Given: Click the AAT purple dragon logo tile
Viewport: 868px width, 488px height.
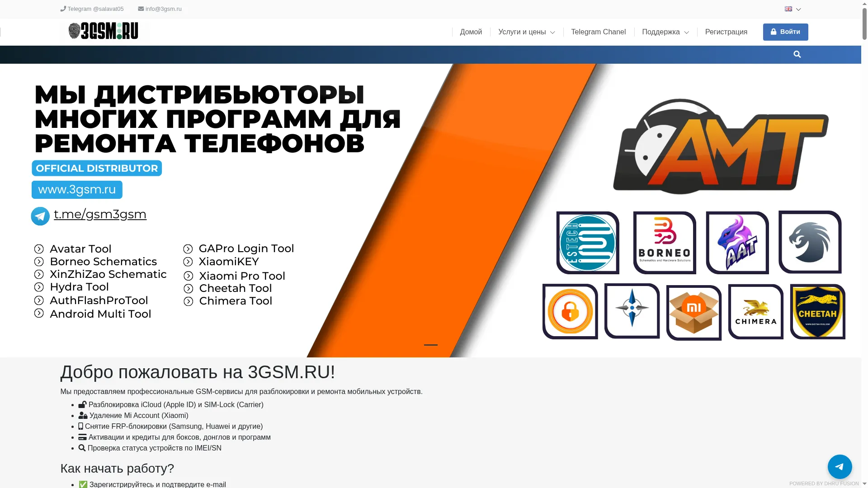Looking at the screenshot, I should (737, 243).
